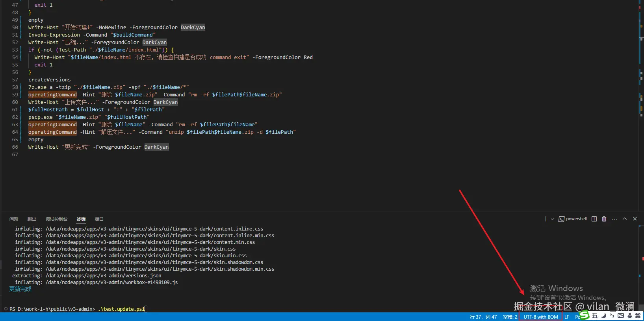Click the editor vertical scrollbar overview ruler
The image size is (644, 321).
tap(640, 105)
